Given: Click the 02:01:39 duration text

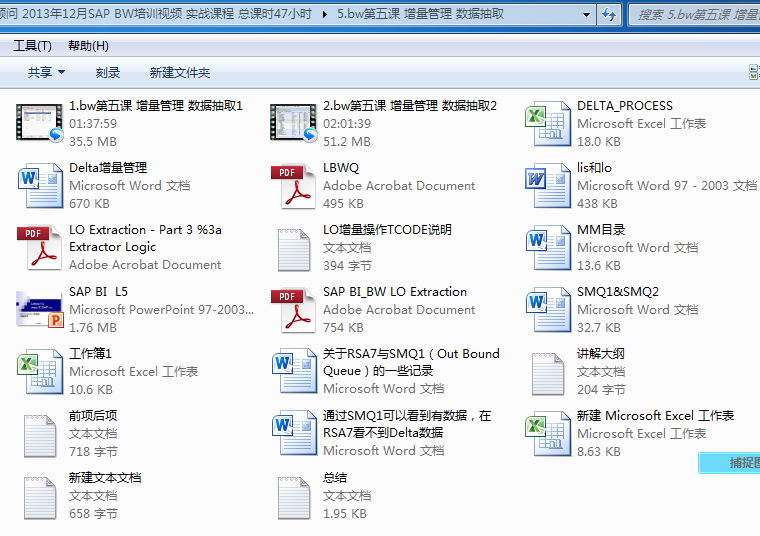Looking at the screenshot, I should (347, 124).
